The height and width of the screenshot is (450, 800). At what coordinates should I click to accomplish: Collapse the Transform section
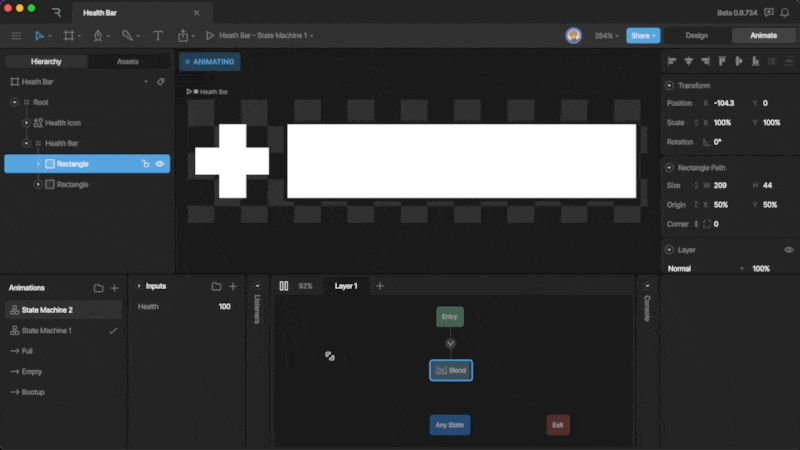[x=669, y=86]
